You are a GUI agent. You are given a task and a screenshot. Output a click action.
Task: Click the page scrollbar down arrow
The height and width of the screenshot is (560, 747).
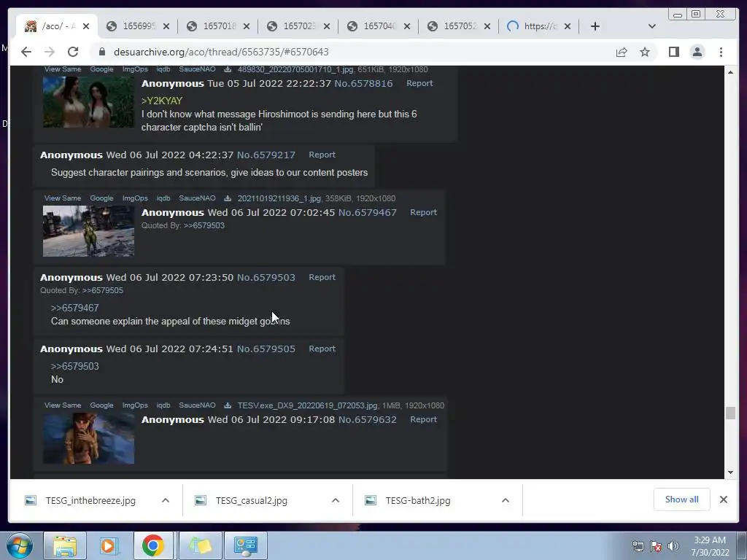(731, 472)
